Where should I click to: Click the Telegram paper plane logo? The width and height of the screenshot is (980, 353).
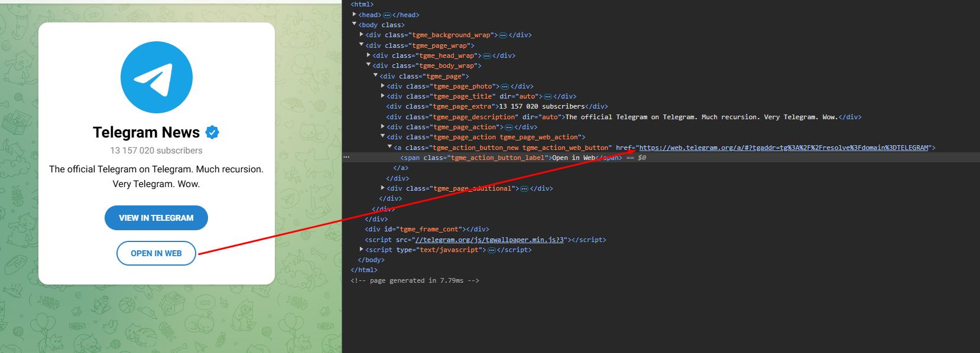click(x=157, y=77)
